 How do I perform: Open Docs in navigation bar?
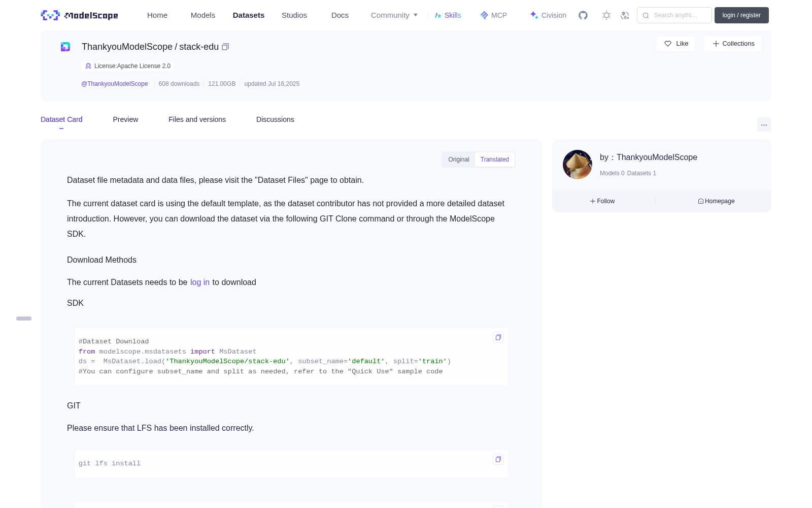(340, 15)
